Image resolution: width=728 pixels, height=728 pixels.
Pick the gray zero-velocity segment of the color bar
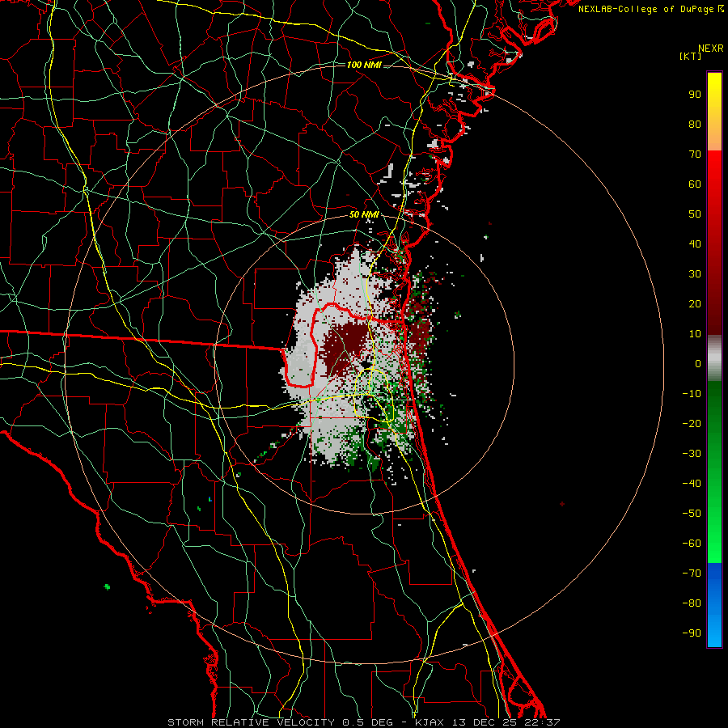point(714,358)
